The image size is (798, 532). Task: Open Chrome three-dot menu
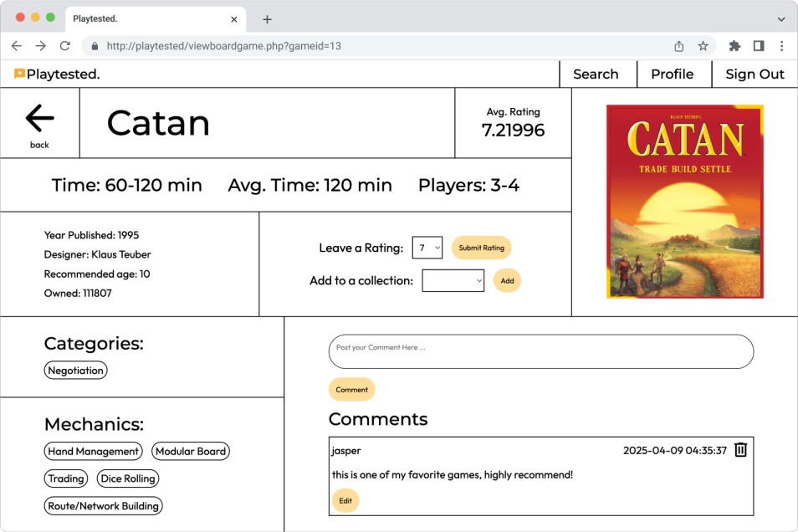pos(781,46)
